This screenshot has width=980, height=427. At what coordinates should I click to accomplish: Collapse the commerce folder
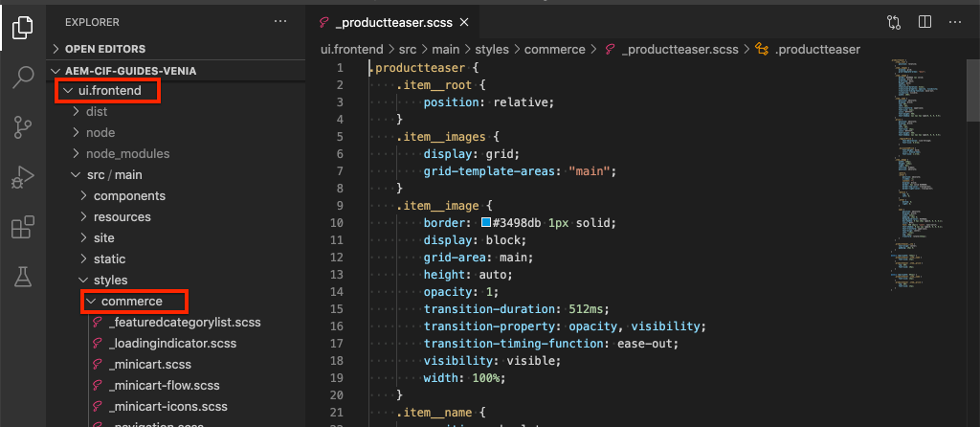click(131, 302)
